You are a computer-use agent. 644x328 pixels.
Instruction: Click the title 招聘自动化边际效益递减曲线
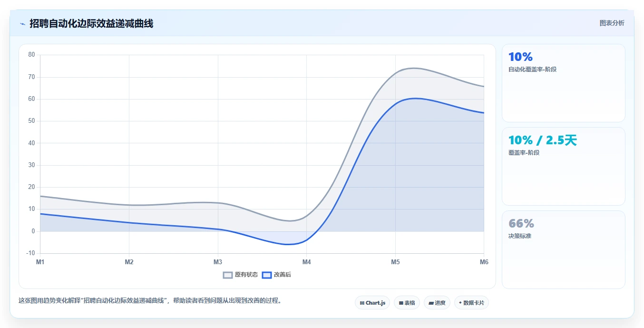tap(91, 23)
